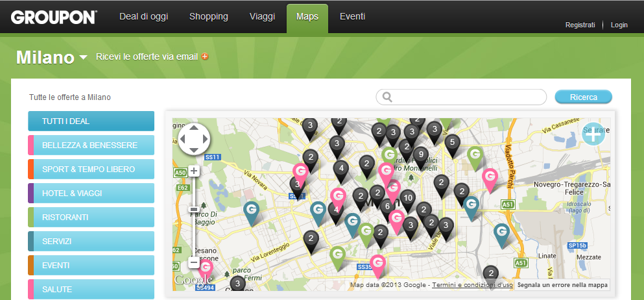Select the Hotel & Viaggi category filter
This screenshot has height=300, width=644.
click(91, 193)
